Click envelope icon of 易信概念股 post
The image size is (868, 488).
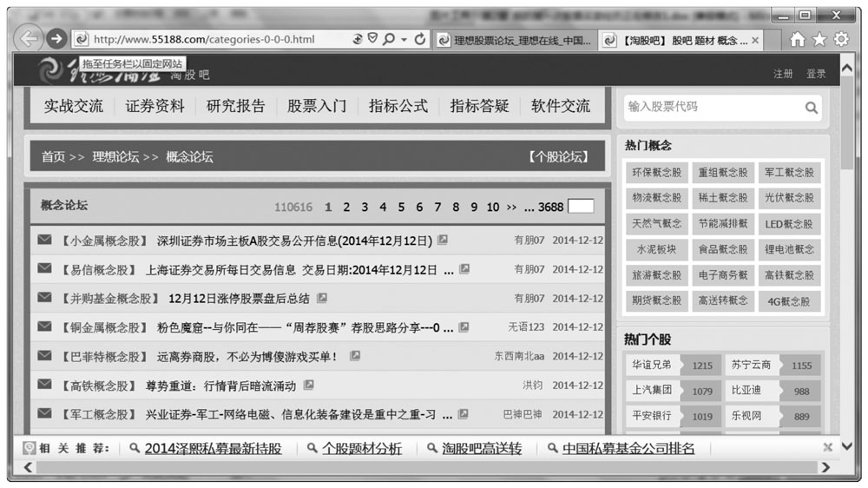point(45,268)
